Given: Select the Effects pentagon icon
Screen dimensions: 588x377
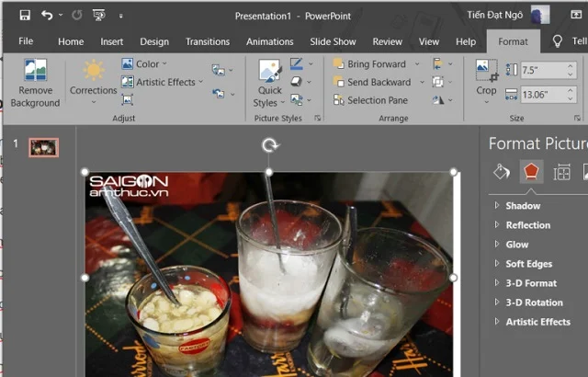Looking at the screenshot, I should 531,171.
